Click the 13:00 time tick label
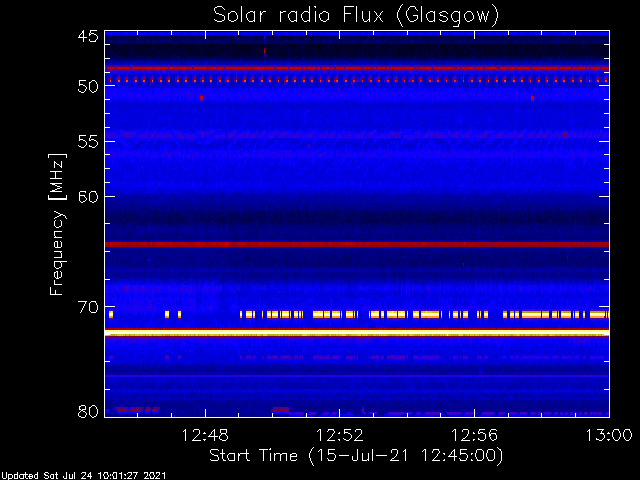Screen dimensions: 640x480 [x=609, y=435]
